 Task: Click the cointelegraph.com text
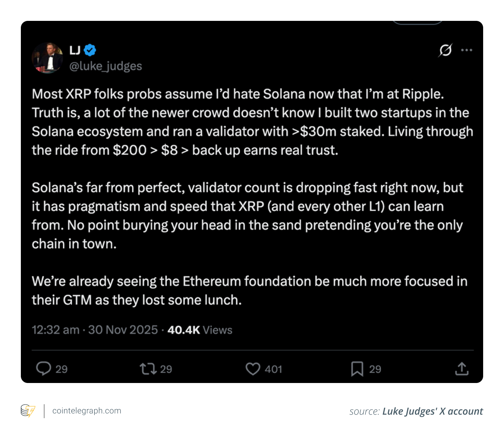point(86,411)
